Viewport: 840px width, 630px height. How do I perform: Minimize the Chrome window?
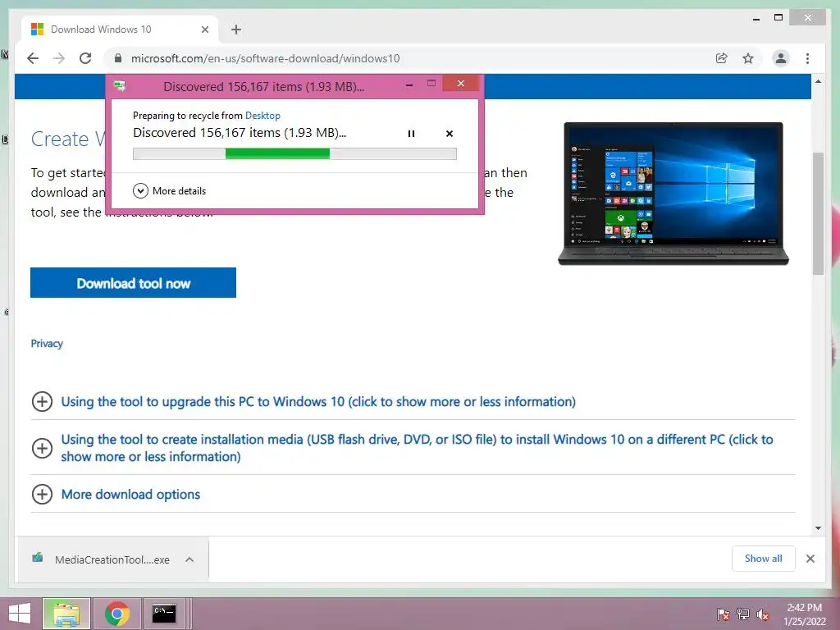tap(756, 18)
